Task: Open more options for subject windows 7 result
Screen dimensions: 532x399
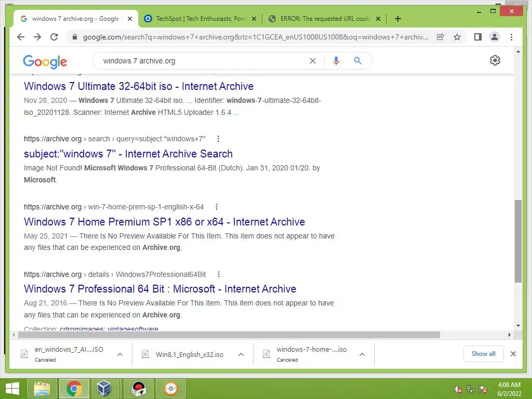Action: (218, 139)
